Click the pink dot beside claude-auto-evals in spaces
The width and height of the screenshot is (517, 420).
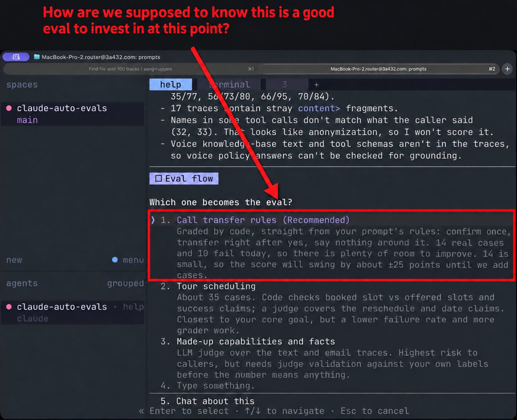tap(9, 108)
